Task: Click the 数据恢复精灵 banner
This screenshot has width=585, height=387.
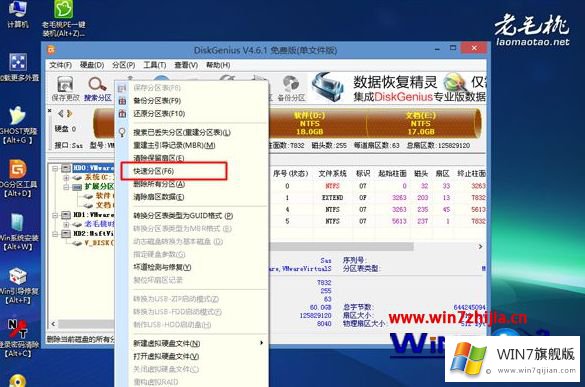Action: point(398,88)
